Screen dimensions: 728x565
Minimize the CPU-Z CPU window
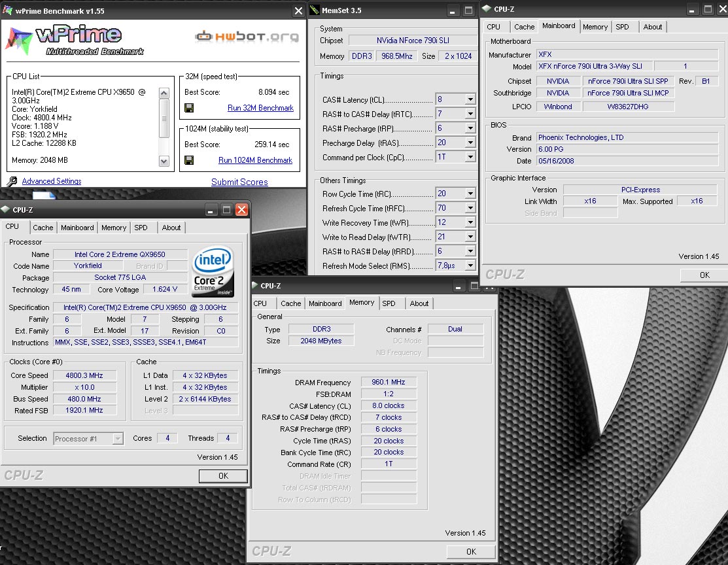coord(211,210)
